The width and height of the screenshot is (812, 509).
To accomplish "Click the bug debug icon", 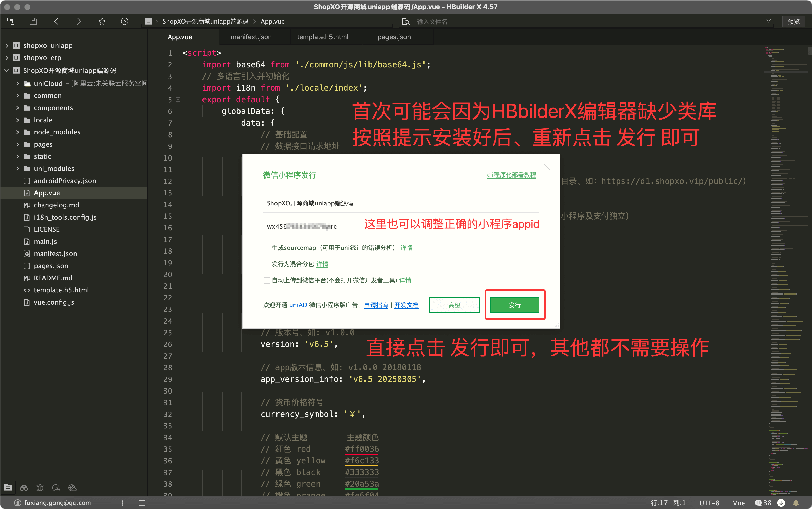I will point(40,487).
